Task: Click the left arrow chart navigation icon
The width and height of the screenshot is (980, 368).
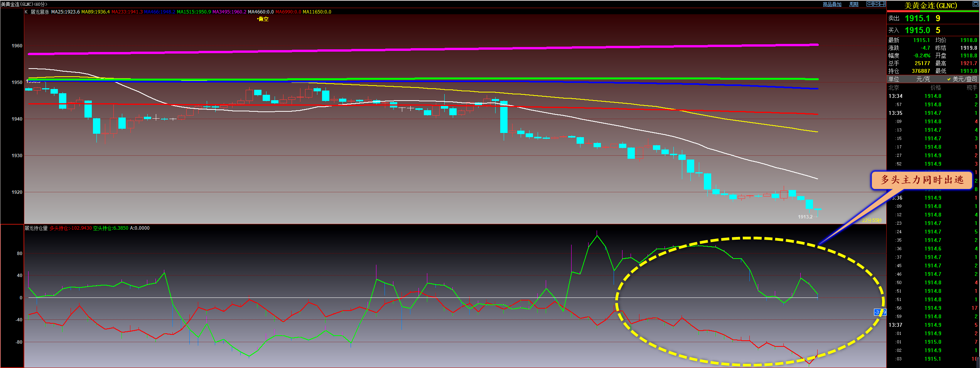Action: (x=870, y=4)
